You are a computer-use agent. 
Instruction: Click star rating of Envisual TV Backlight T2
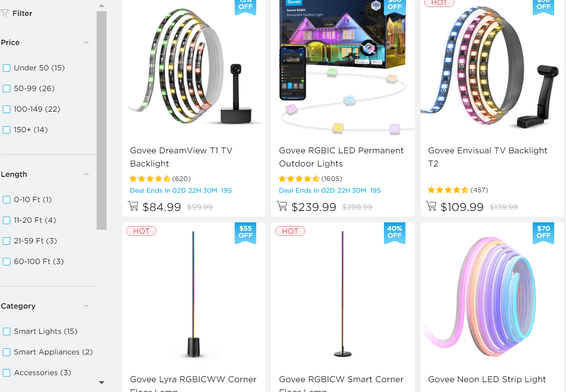(448, 190)
